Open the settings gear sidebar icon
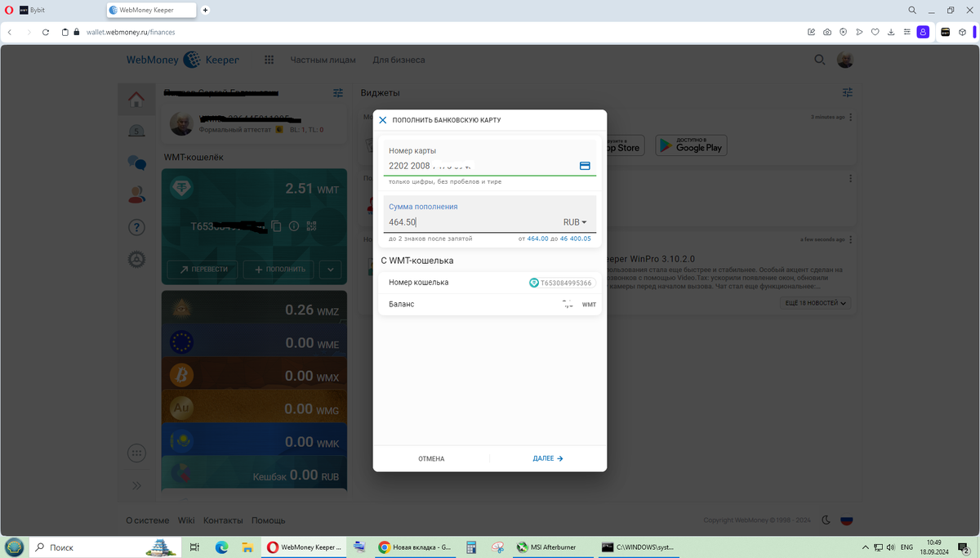This screenshot has height=558, width=980. coord(136,260)
